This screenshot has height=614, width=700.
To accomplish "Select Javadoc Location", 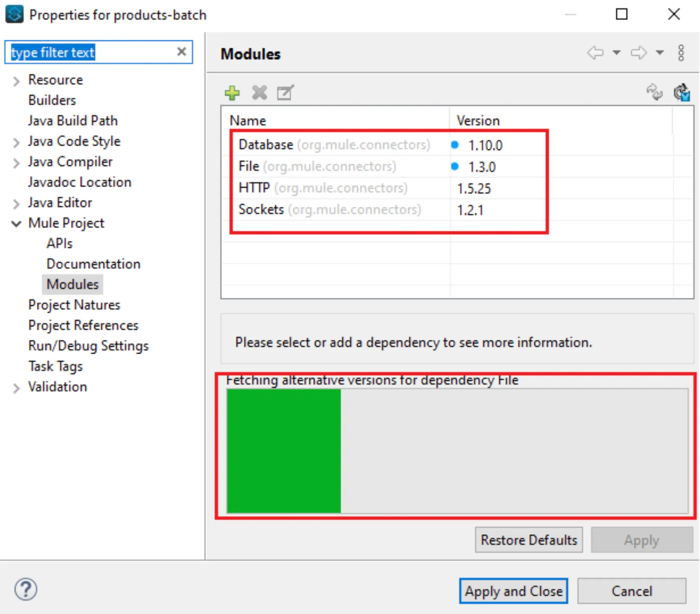I will pyautogui.click(x=80, y=182).
